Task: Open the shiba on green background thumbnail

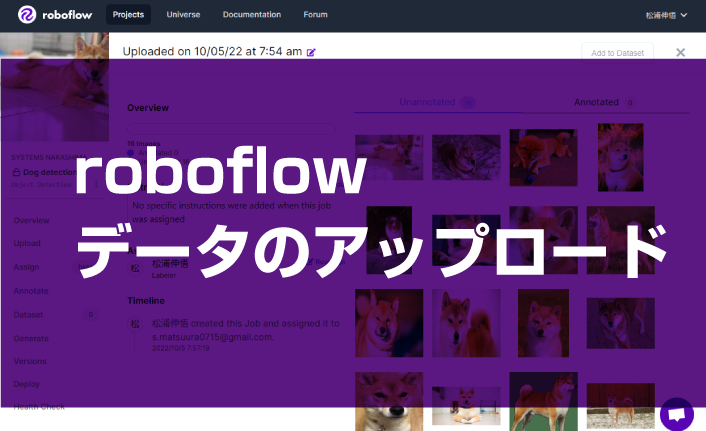Action: pyautogui.click(x=543, y=401)
